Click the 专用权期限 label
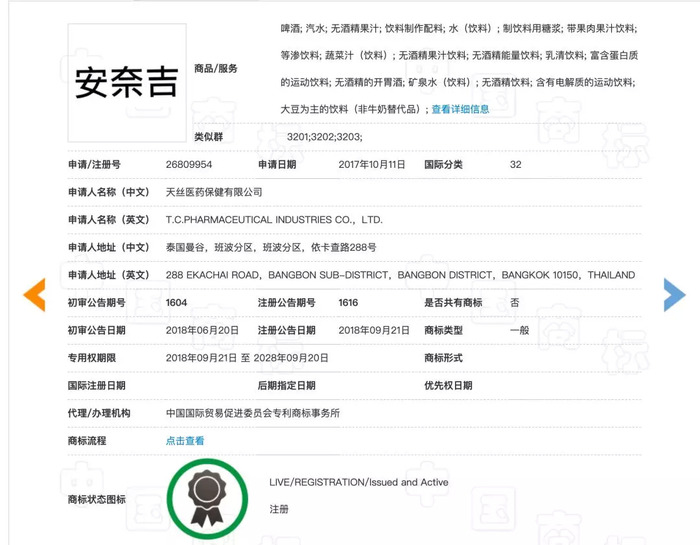The height and width of the screenshot is (545, 700). [92, 358]
